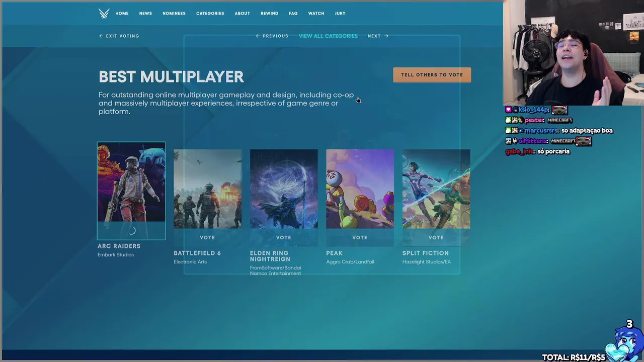Open the CATEGORIES menu item
Viewport: 644px width, 362px height.
tap(210, 14)
